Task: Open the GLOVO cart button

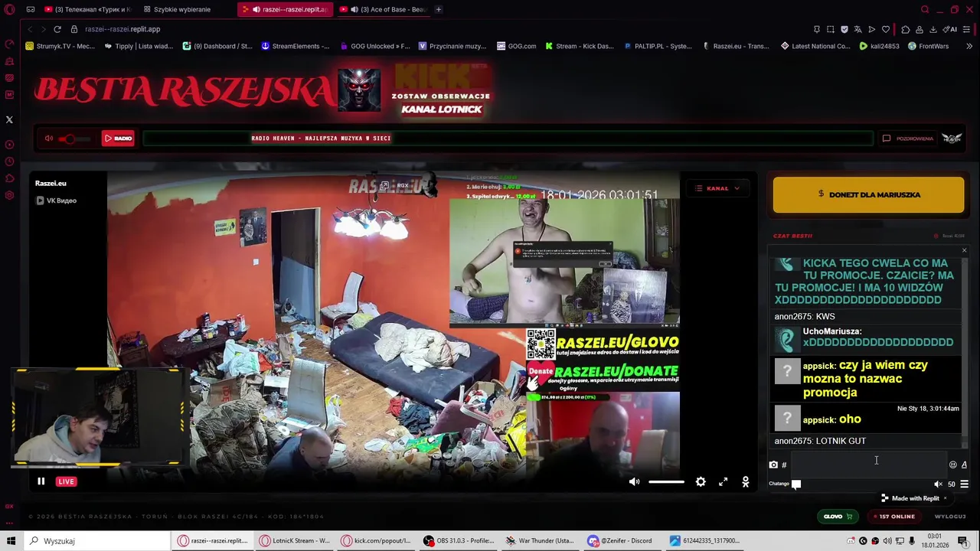Action: click(838, 517)
